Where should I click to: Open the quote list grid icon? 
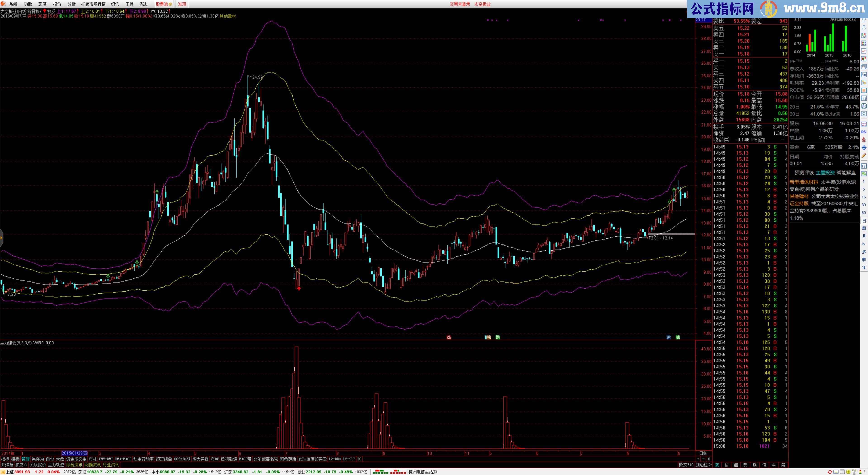[864, 43]
